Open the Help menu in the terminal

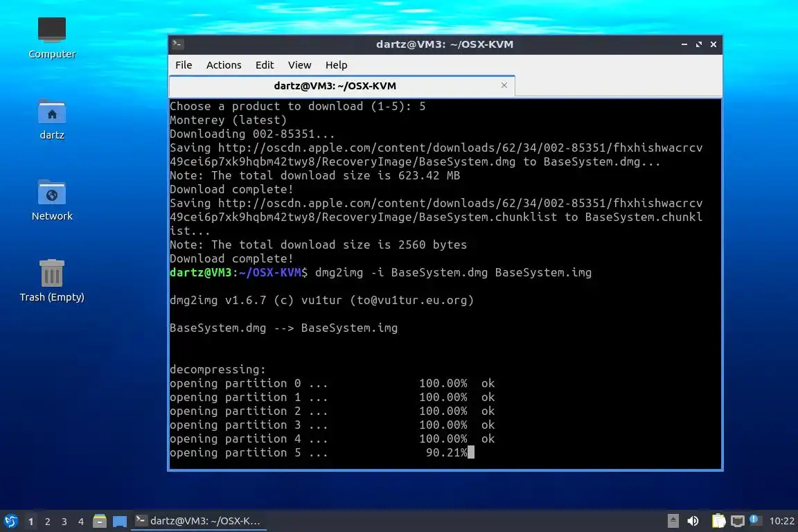coord(337,65)
